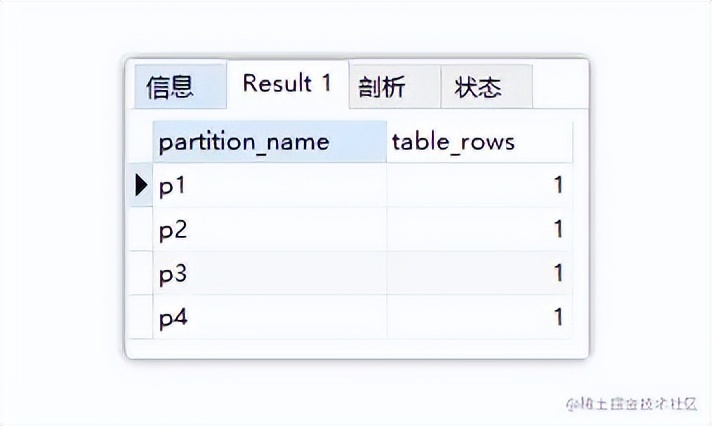Click the partition_name column header

point(270,142)
